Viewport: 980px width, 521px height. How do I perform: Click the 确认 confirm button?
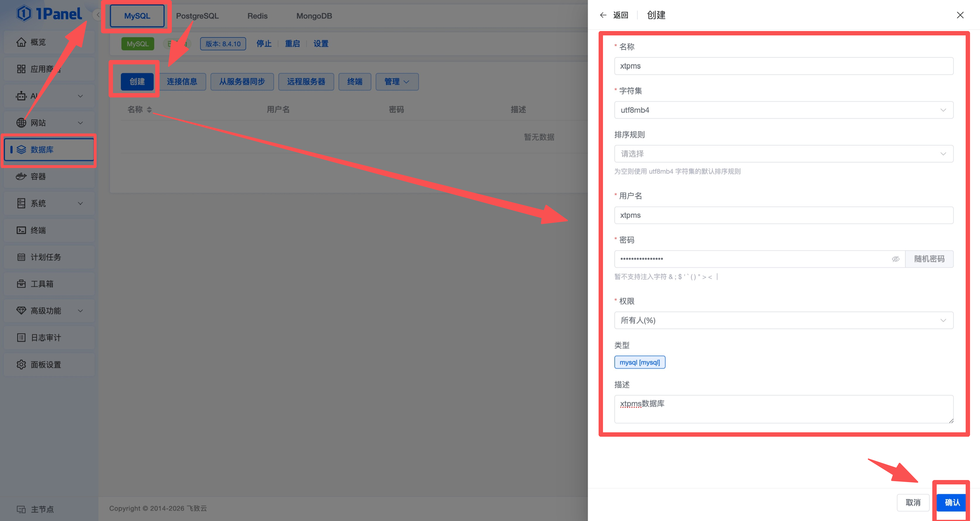(x=952, y=502)
